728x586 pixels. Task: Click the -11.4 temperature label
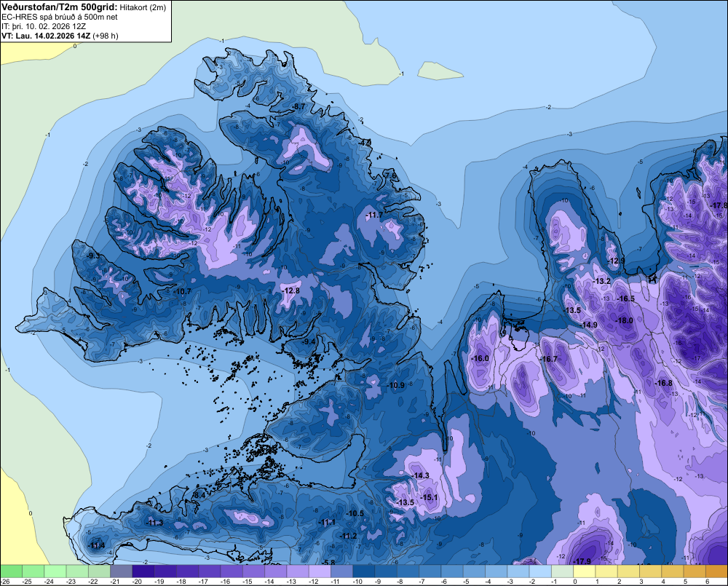tap(96, 545)
